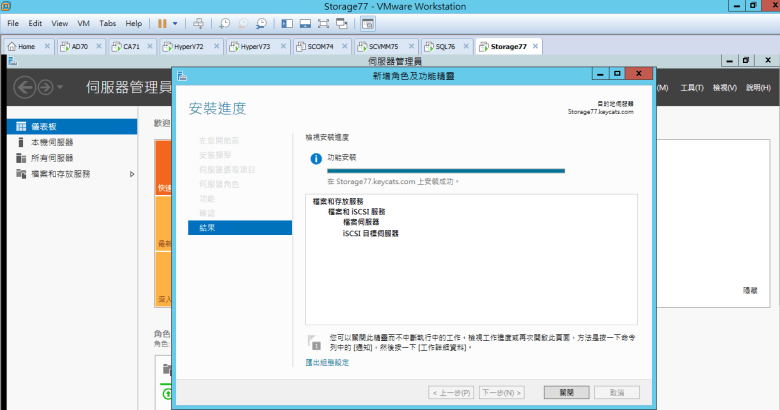Select 本機伺服器 in the left sidebar
The height and width of the screenshot is (410, 780).
pyautogui.click(x=45, y=142)
